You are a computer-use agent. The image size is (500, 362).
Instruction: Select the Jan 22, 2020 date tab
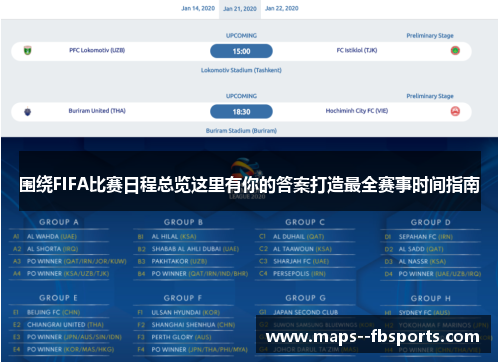coord(282,8)
